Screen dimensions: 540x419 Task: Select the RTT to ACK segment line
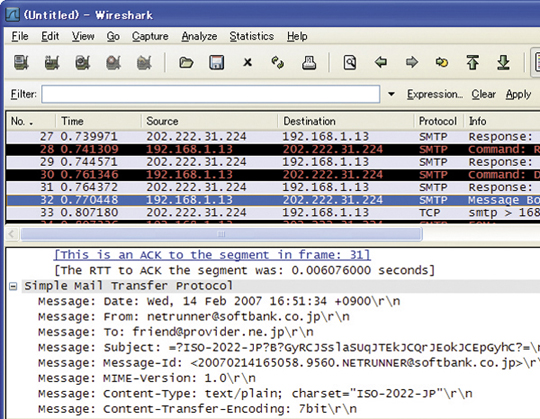pyautogui.click(x=245, y=270)
